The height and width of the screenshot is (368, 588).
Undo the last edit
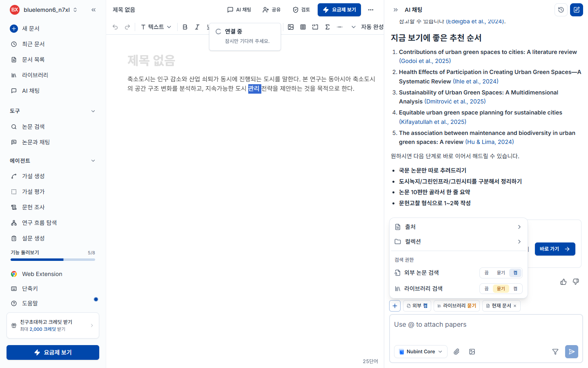115,27
